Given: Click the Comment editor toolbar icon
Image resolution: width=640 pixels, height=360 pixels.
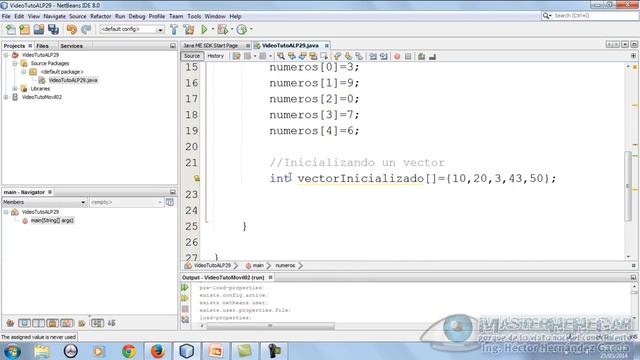Looking at the screenshot, I should click(x=422, y=56).
